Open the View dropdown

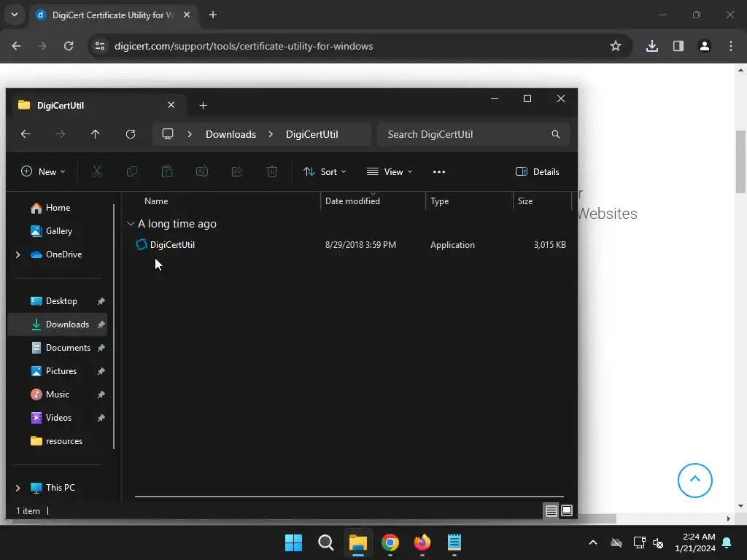pos(390,172)
